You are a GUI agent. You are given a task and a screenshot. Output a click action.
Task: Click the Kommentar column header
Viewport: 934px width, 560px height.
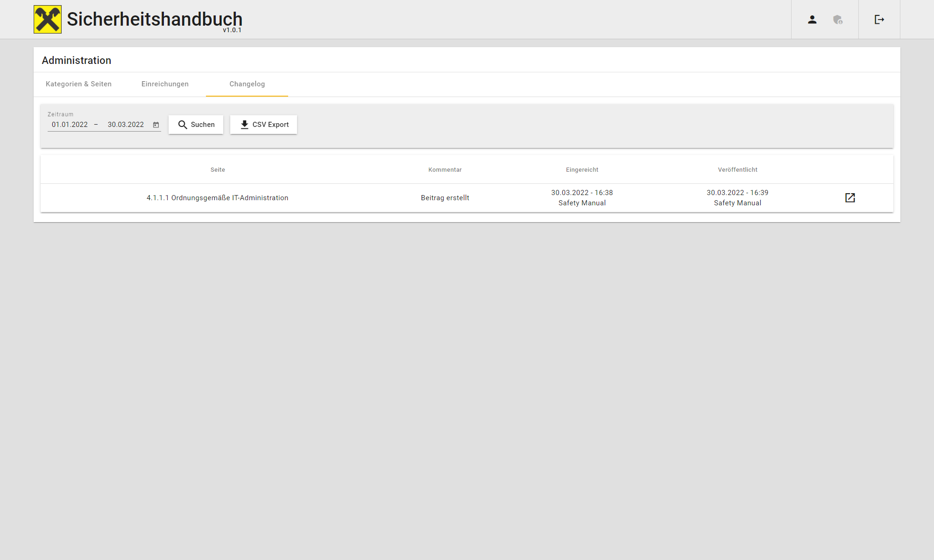[x=445, y=170]
